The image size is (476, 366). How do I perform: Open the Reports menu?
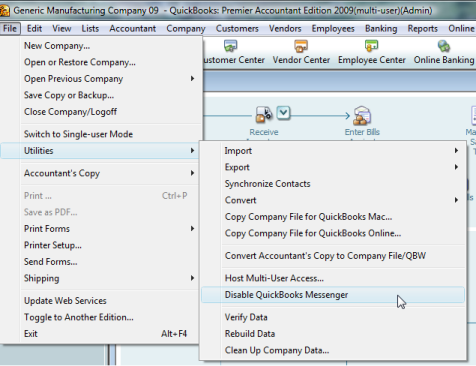[422, 29]
